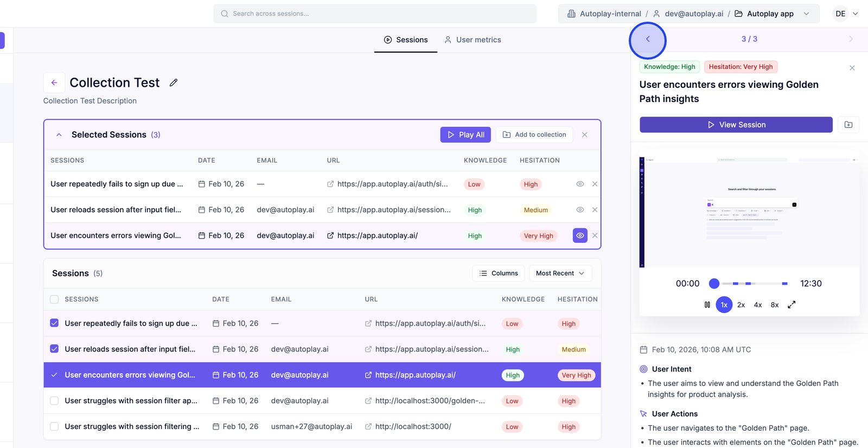This screenshot has height=448, width=868.
Task: Open the Most Recent sort dropdown
Action: pyautogui.click(x=560, y=273)
